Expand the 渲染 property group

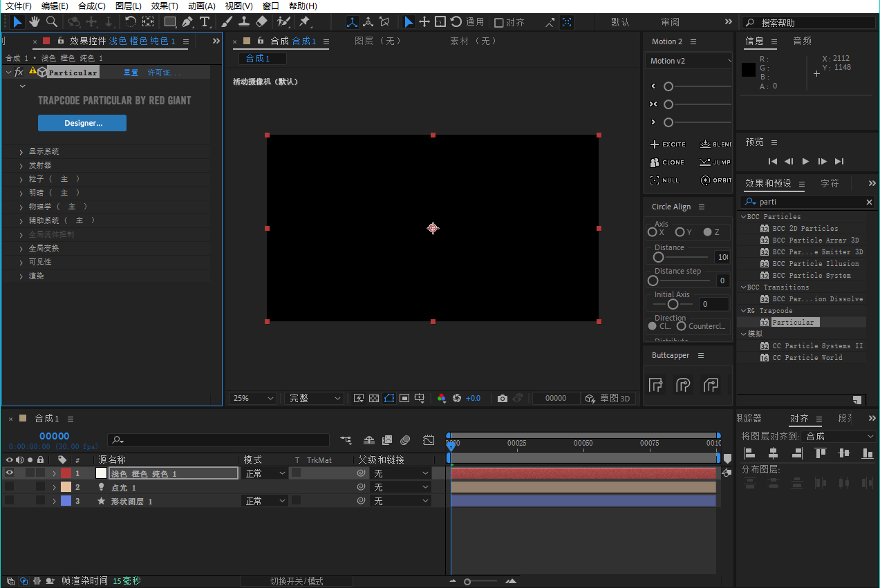21,276
